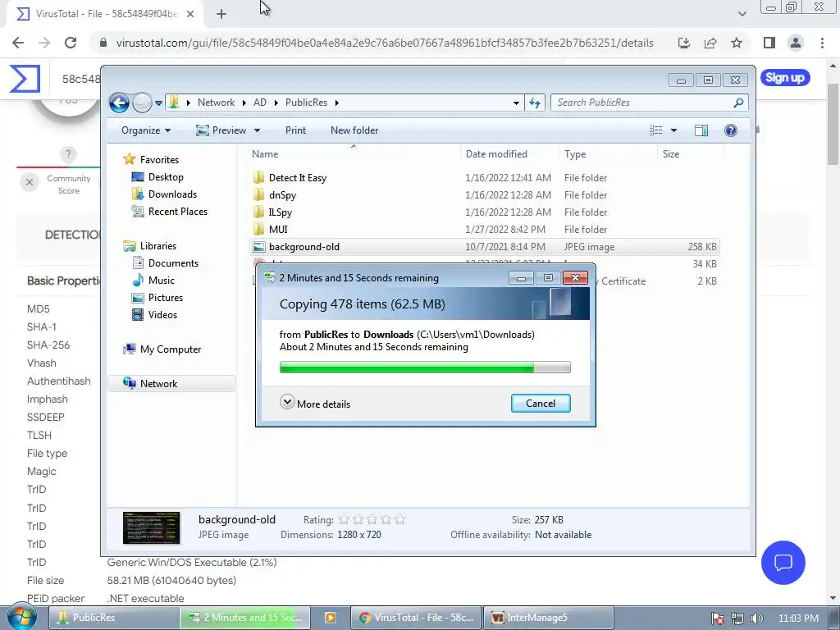Screen dimensions: 840x630
Task: Click the Preview toolbar button
Action: point(221,130)
